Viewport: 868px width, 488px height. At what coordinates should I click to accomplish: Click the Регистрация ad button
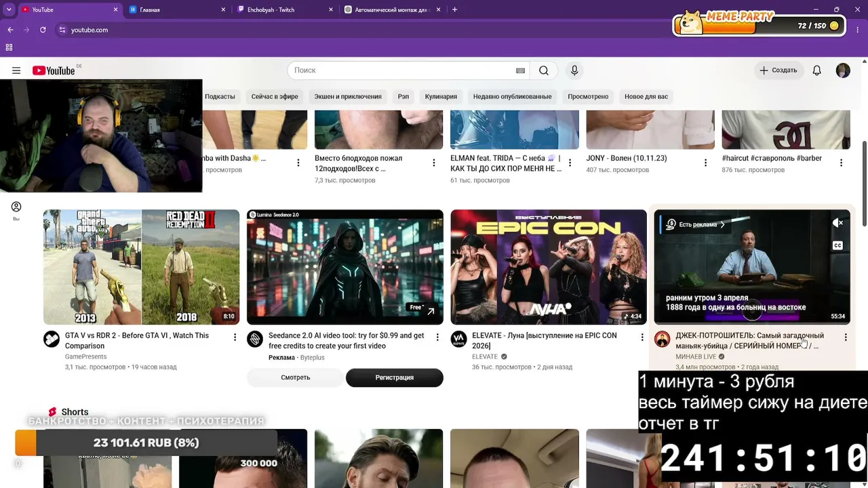pos(395,378)
